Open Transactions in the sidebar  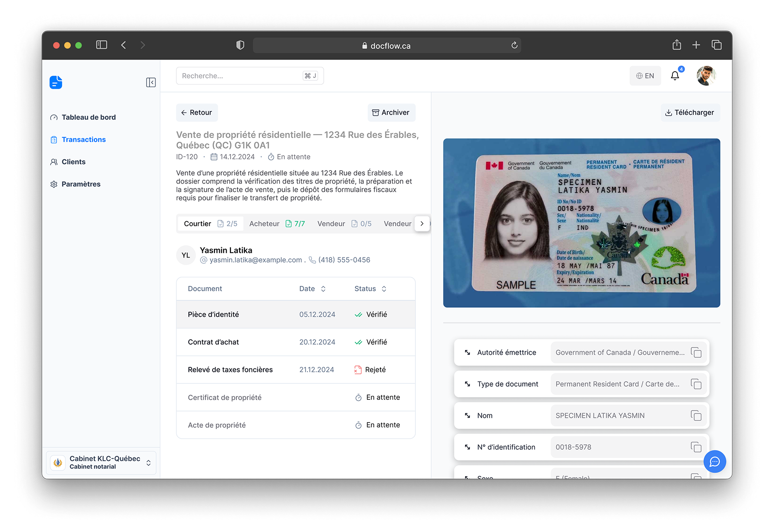[x=78, y=139]
